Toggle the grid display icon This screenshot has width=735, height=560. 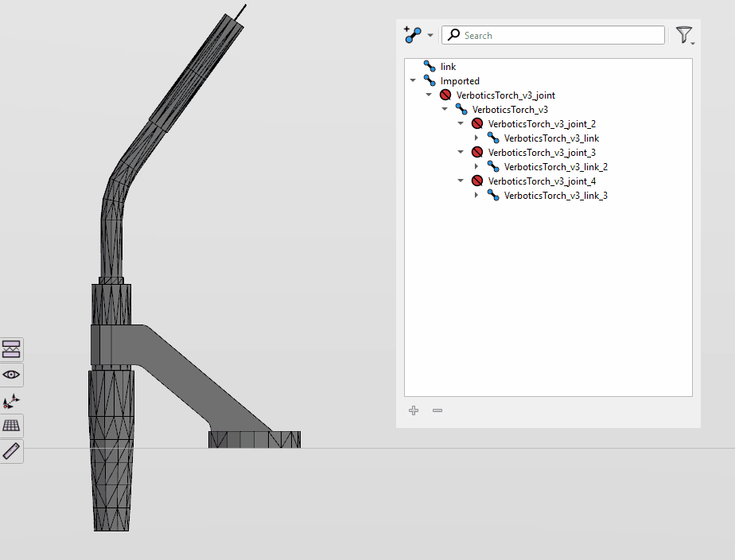[11, 426]
